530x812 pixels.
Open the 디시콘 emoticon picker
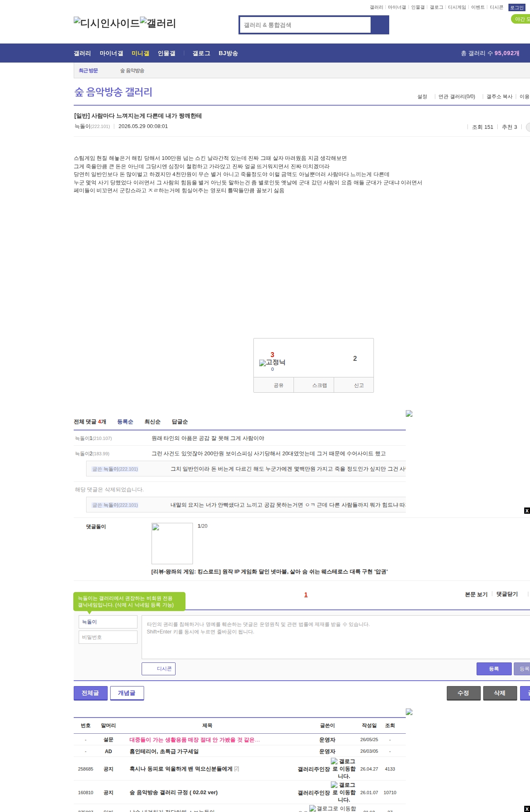coord(159,669)
